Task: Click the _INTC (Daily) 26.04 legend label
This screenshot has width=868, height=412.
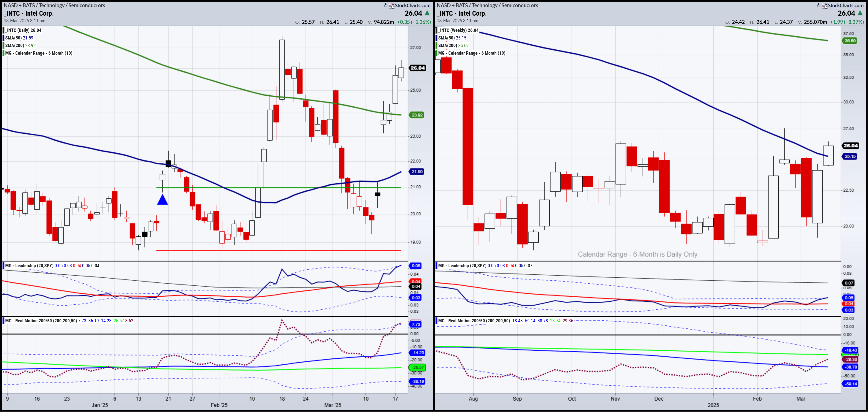Action: 23,30
